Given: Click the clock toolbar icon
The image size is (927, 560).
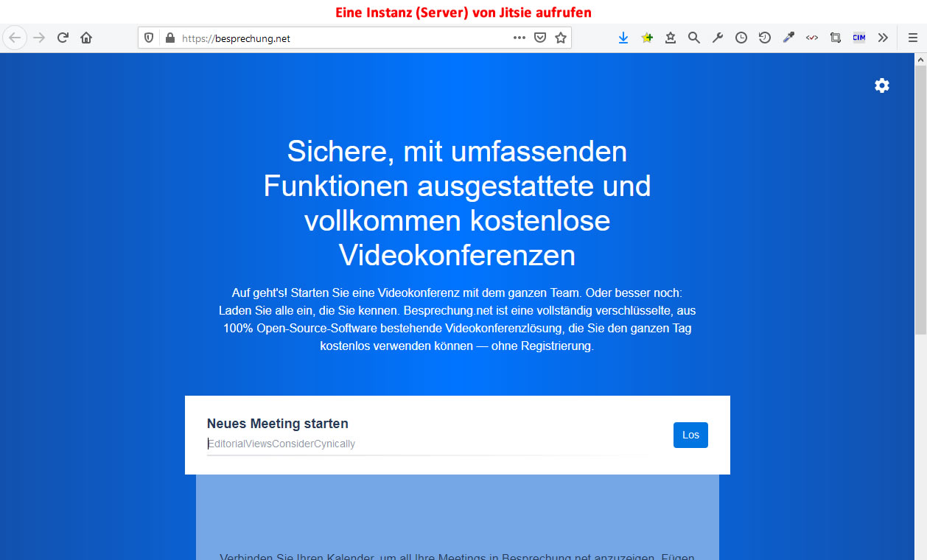Looking at the screenshot, I should click(741, 38).
